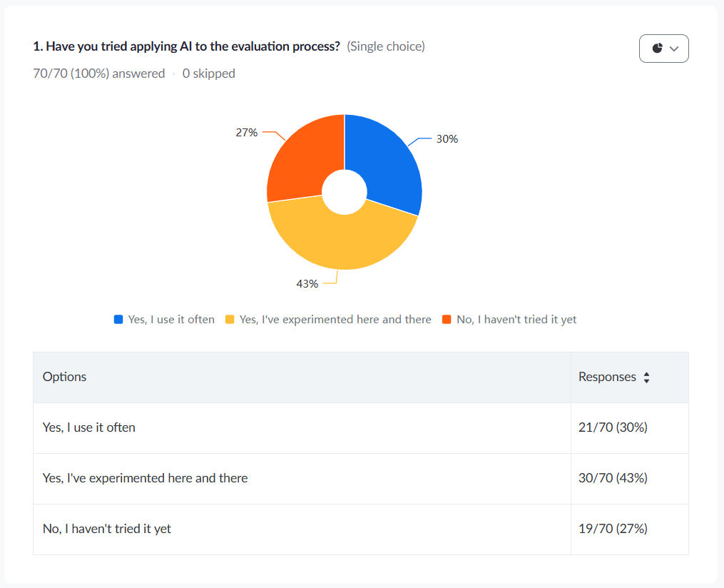Click the orange legend square marker
This screenshot has width=724, height=588.
tap(447, 320)
